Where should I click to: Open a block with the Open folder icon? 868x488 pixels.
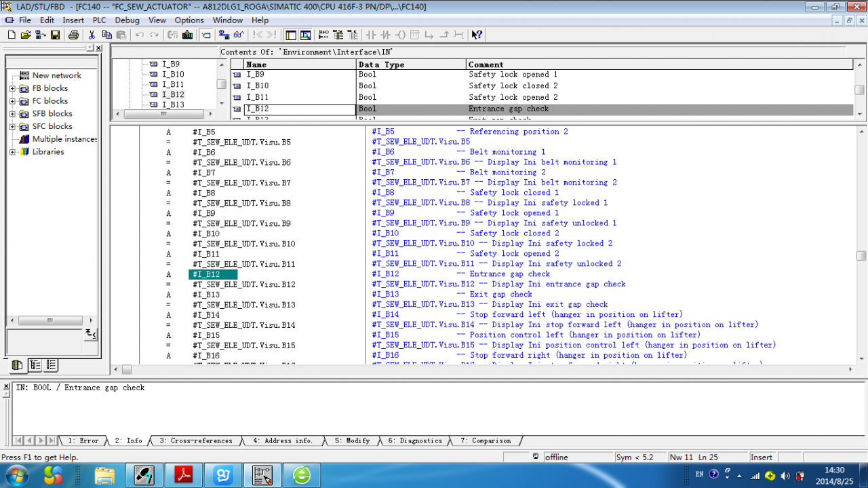[24, 35]
